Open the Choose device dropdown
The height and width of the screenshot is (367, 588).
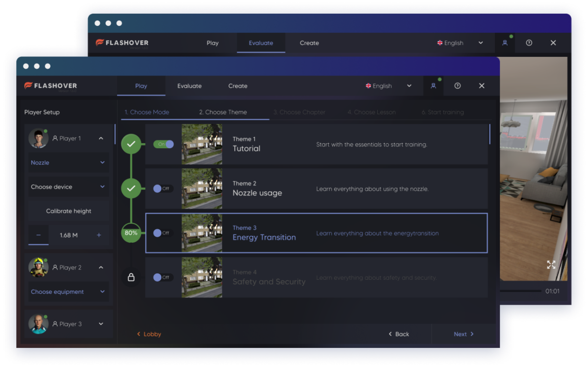[x=68, y=187]
